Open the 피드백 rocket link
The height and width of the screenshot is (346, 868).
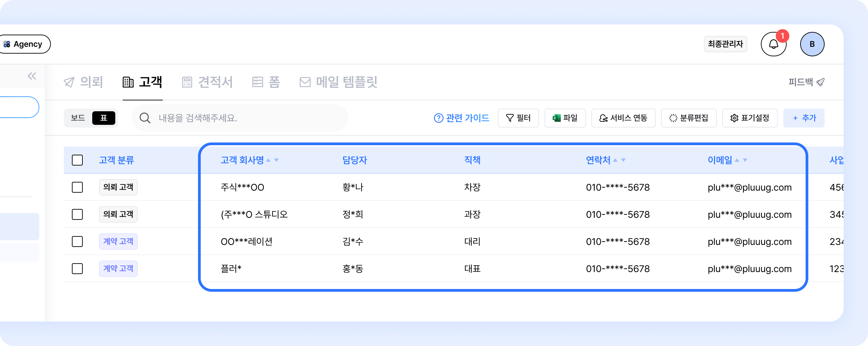tap(806, 82)
